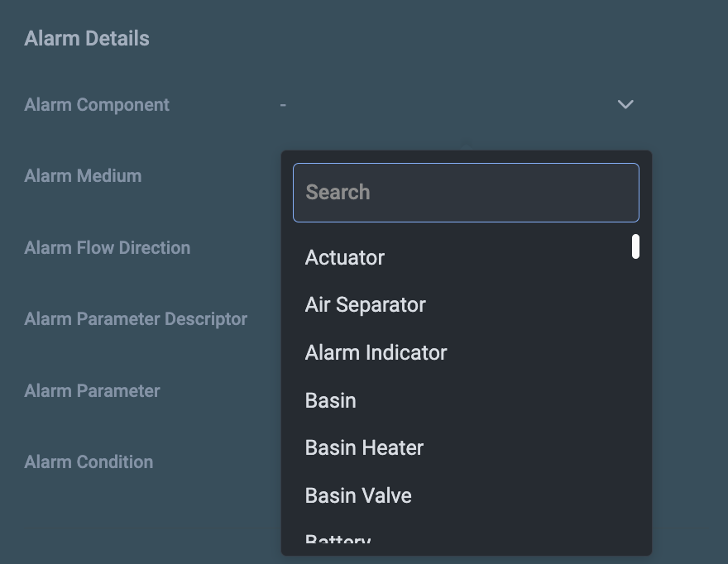Click the Alarm Component dash placeholder value
Viewport: 728px width, 564px height.
tap(283, 105)
